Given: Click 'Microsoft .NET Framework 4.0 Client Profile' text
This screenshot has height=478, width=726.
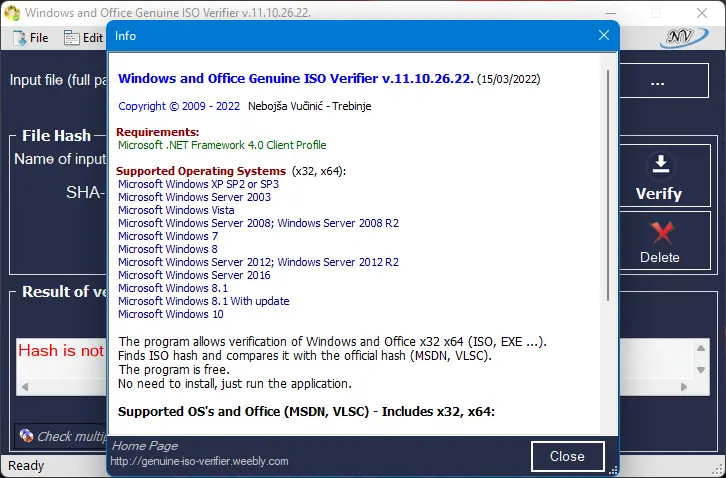Looking at the screenshot, I should (x=222, y=145).
